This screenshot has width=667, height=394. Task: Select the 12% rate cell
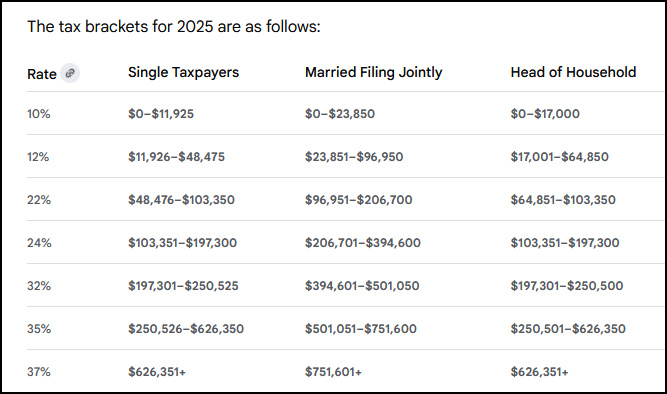38,157
